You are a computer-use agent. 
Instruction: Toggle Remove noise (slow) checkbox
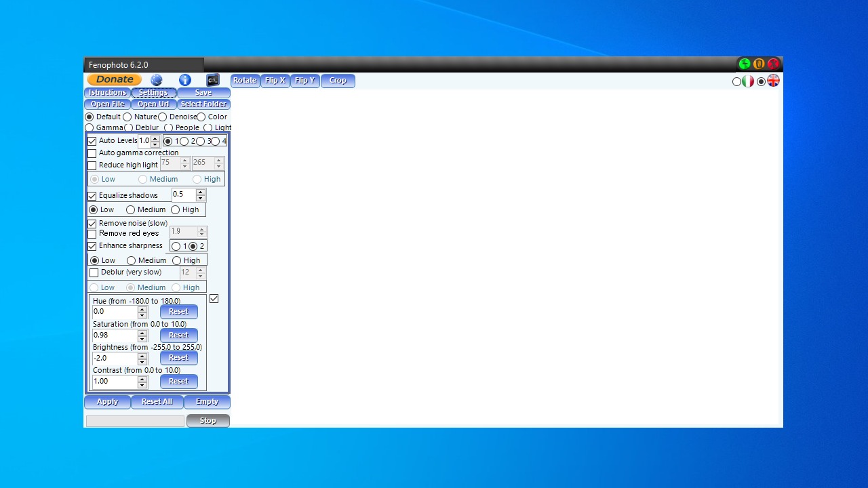(92, 224)
